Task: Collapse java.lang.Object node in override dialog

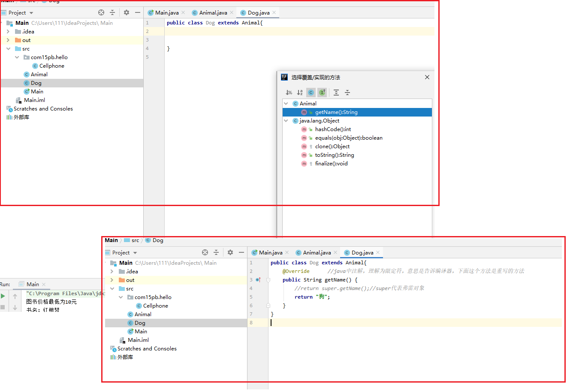Action: coord(286,120)
